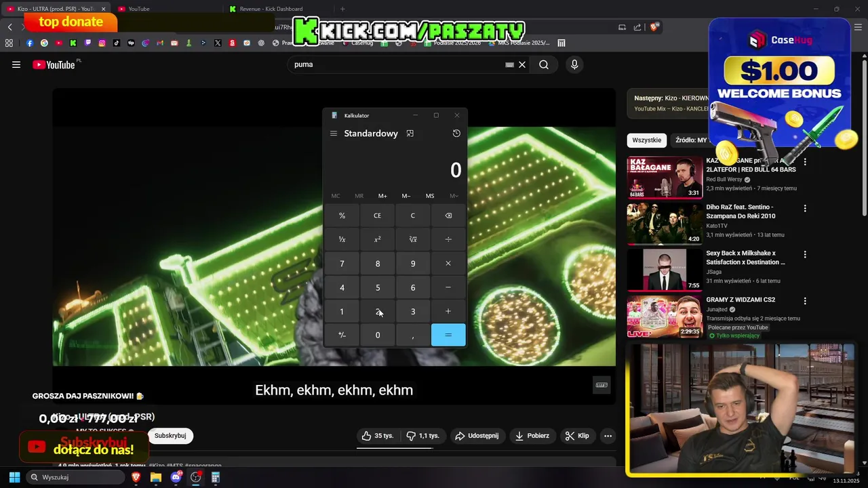This screenshot has width=868, height=488.
Task: Open a new browser tab with plus
Action: [x=342, y=9]
